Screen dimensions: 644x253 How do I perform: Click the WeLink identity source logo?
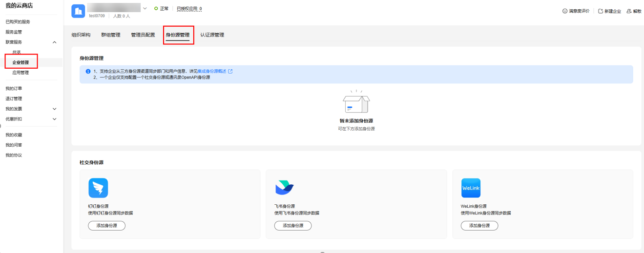point(471,188)
